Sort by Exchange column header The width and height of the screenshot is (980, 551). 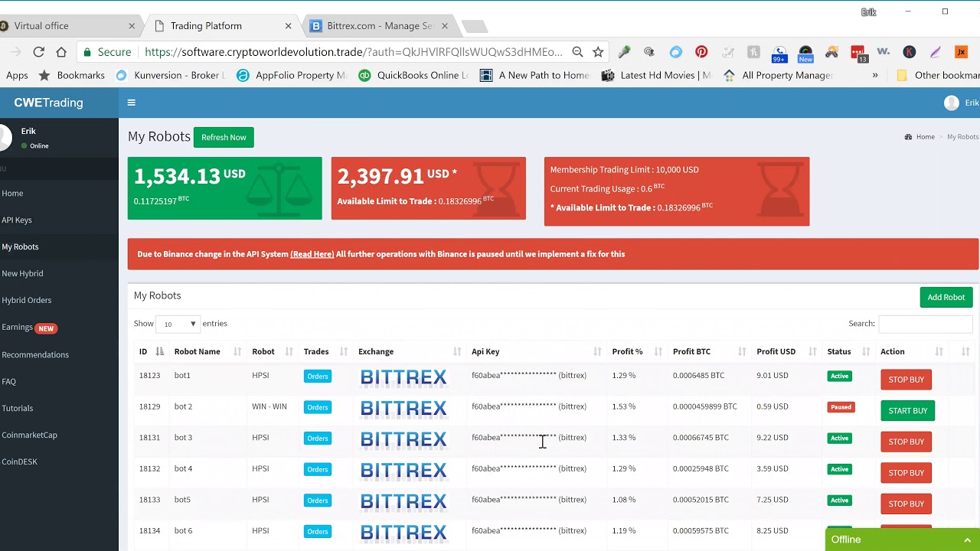pos(410,351)
